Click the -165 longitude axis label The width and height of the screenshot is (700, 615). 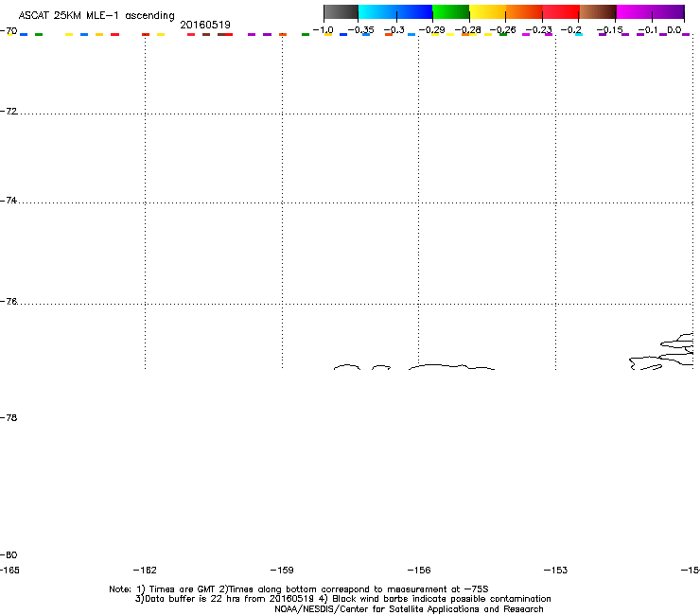9,570
